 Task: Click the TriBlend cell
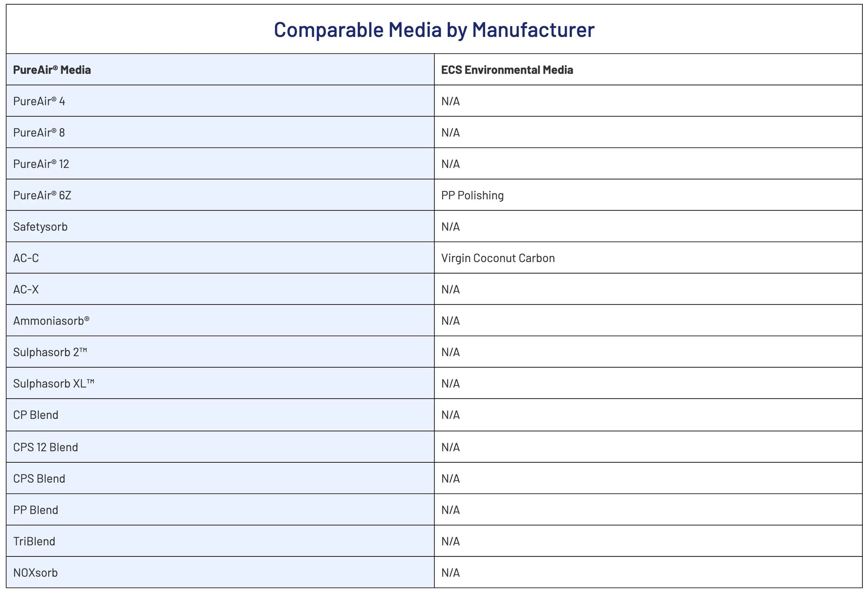click(x=34, y=541)
